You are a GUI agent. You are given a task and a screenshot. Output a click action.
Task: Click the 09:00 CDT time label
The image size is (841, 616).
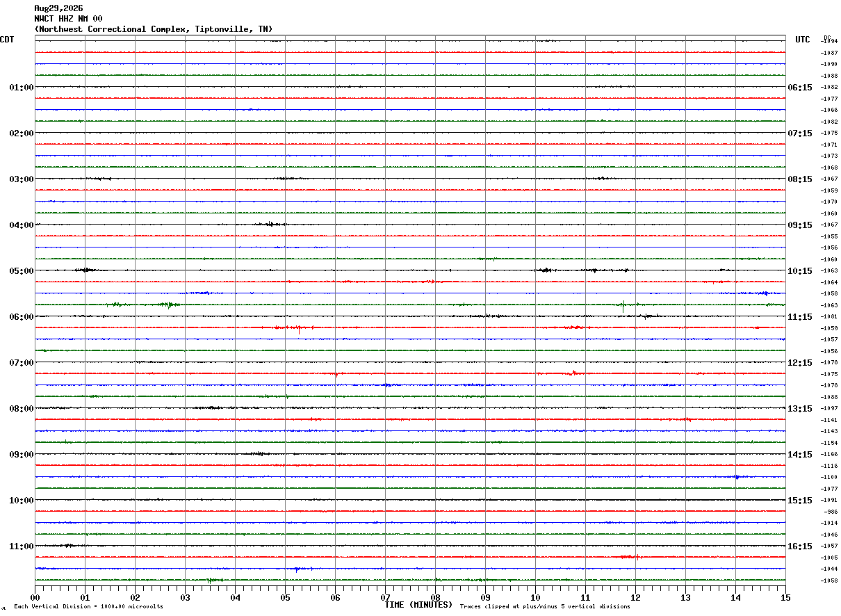coord(22,455)
